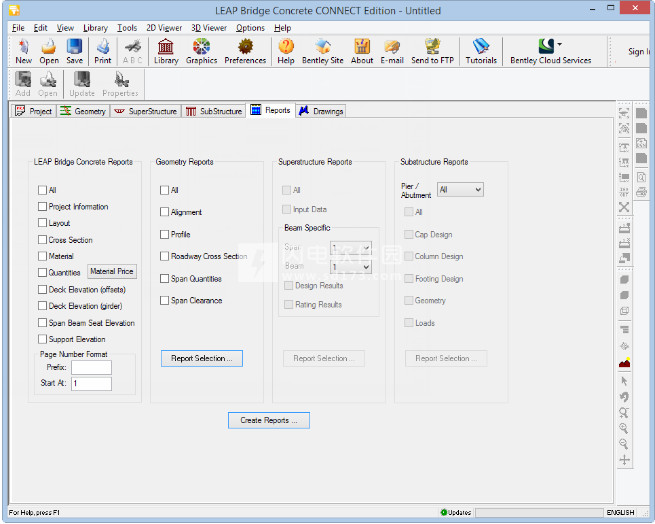This screenshot has height=524, width=655.
Task: Enable the Project Information checkbox
Action: pyautogui.click(x=42, y=206)
